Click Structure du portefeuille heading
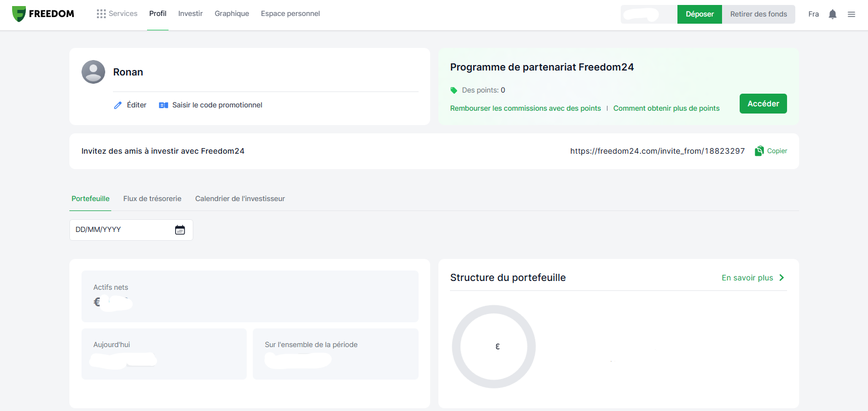The height and width of the screenshot is (411, 868). 508,278
